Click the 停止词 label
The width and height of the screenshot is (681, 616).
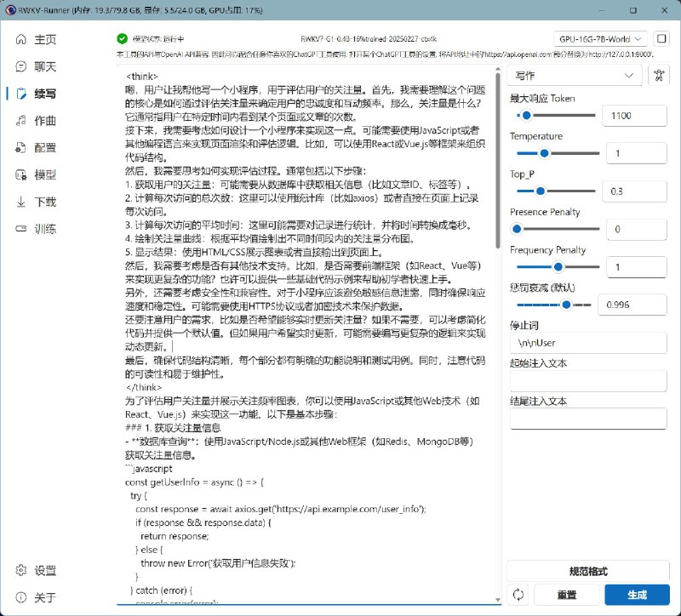[x=524, y=325]
